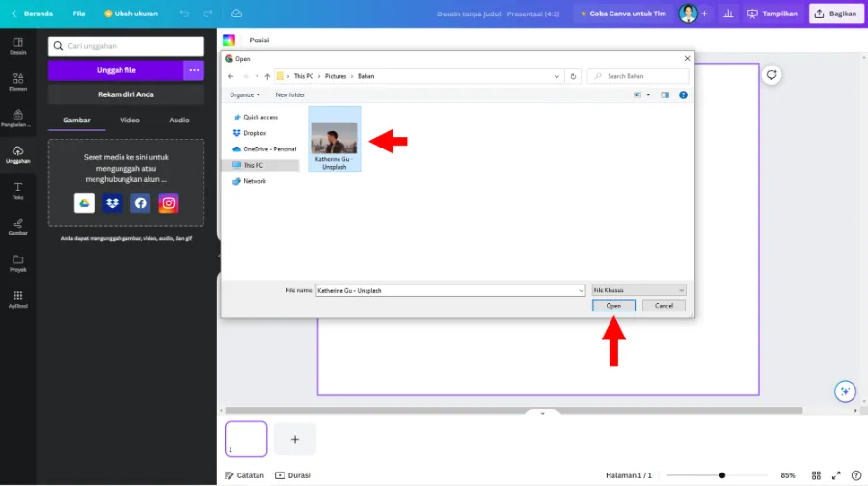Select Dropbox in navigation tree
This screenshot has width=868, height=486.
(x=250, y=133)
